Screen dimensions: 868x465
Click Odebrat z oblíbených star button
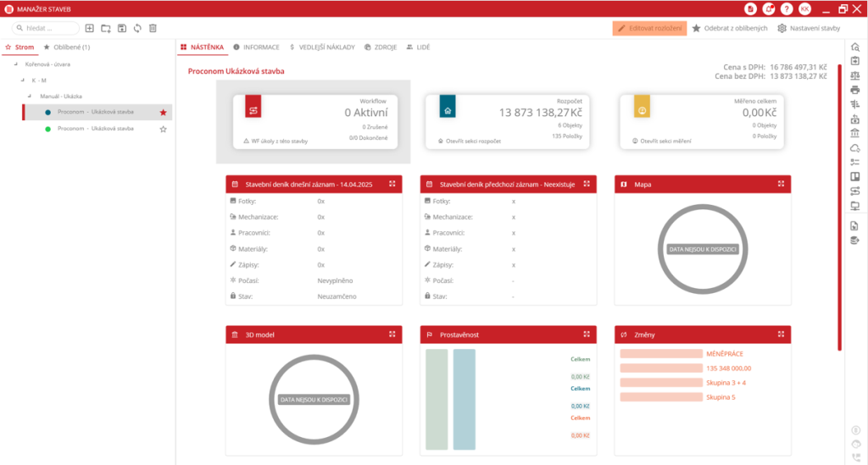[730, 28]
